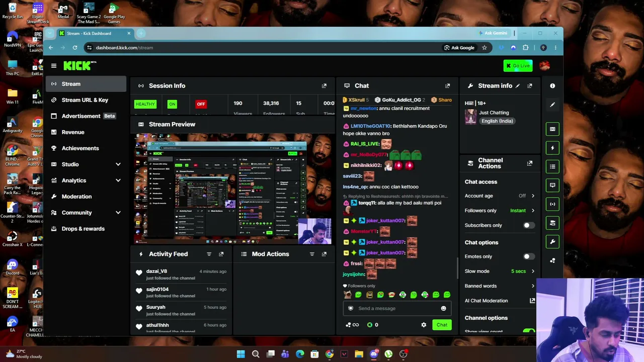This screenshot has width=644, height=362.
Task: Pop out the Stream info panel
Action: click(529, 86)
